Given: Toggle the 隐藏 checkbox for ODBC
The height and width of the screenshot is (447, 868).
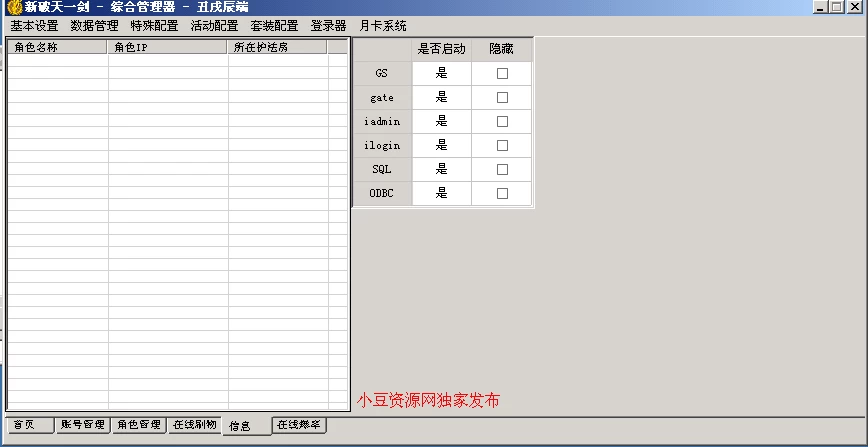Looking at the screenshot, I should pos(502,193).
